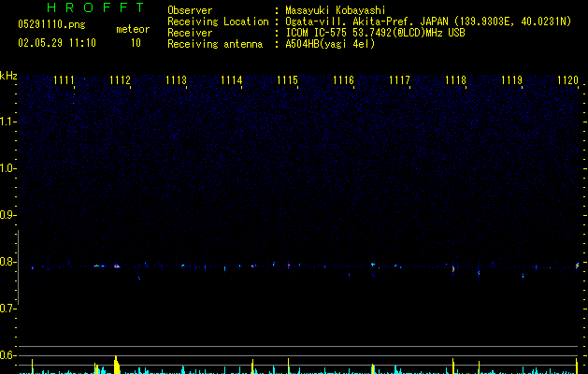588x374 pixels.
Task: Click the 1.1 kHz axis label
Action: 7,122
